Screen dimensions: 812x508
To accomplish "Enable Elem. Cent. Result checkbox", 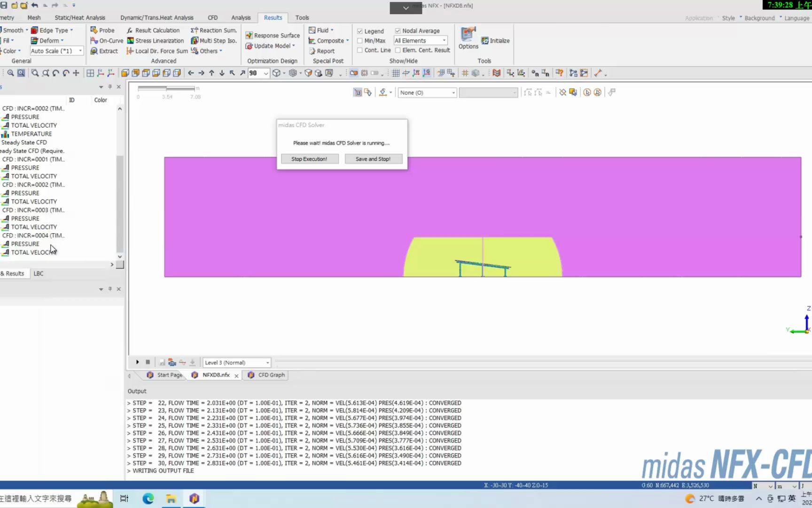I will (398, 50).
